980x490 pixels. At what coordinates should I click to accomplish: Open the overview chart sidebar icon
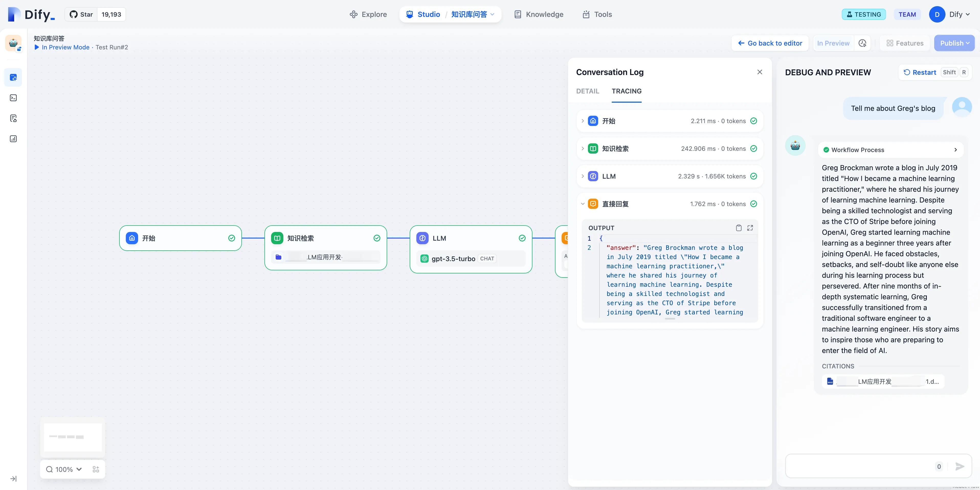coord(13,139)
